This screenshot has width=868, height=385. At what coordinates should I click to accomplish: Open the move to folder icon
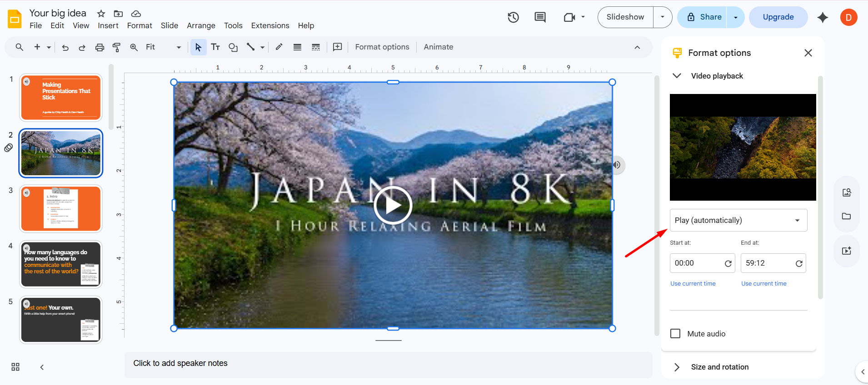118,14
